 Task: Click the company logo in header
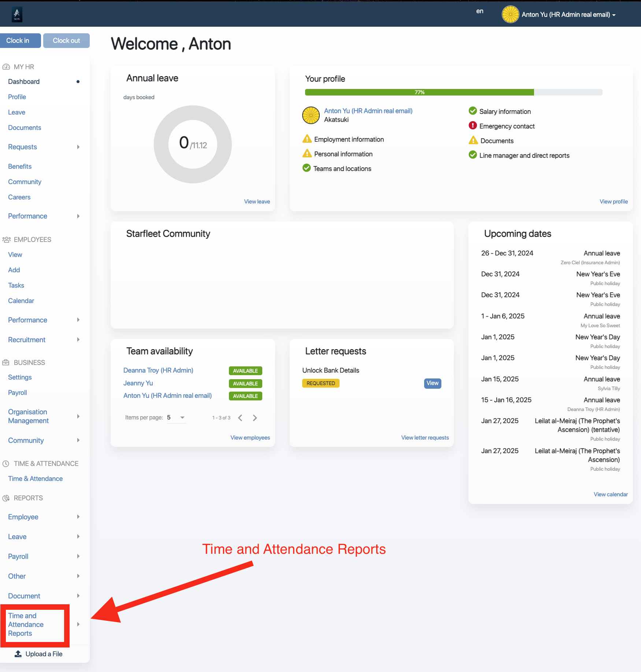point(17,15)
